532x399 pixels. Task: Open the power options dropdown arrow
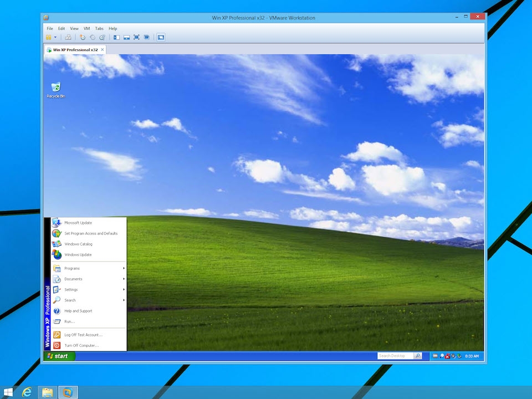pyautogui.click(x=56, y=37)
